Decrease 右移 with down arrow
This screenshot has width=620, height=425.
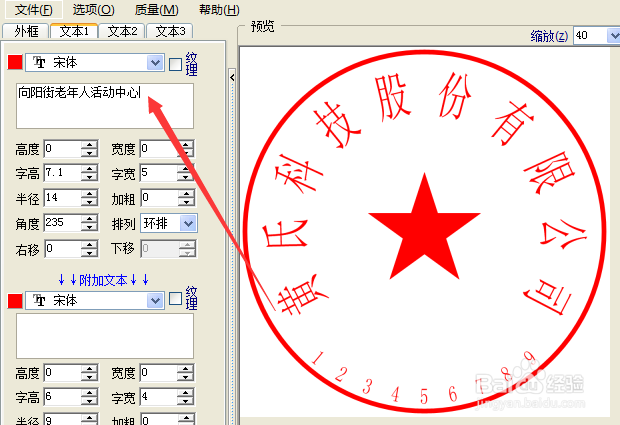(90, 253)
